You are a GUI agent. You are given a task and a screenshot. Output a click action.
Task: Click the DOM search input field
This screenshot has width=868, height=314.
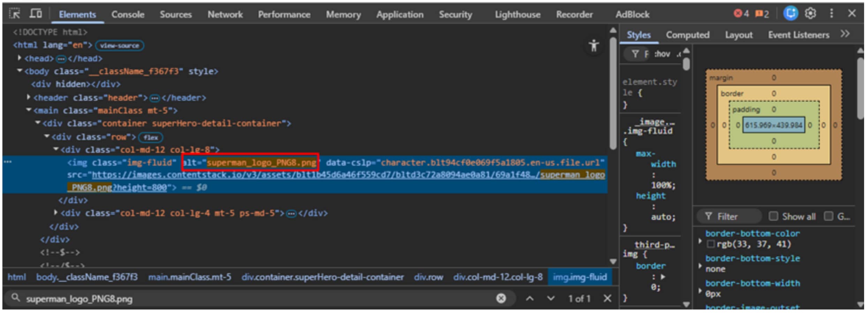(260, 299)
